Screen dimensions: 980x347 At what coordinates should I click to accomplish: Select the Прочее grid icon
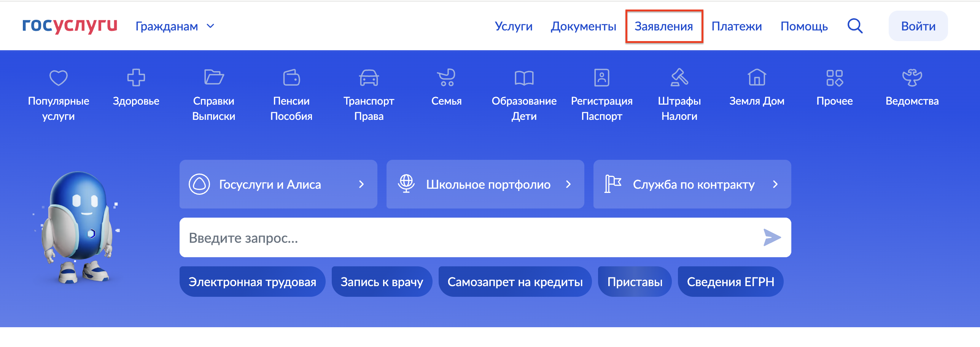point(835,78)
